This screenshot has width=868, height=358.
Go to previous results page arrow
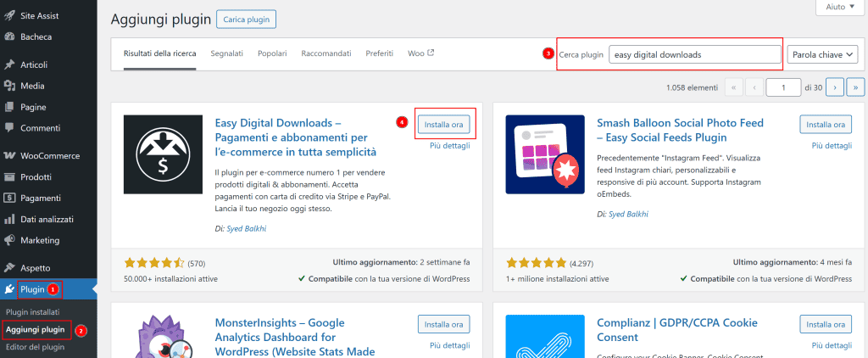754,87
